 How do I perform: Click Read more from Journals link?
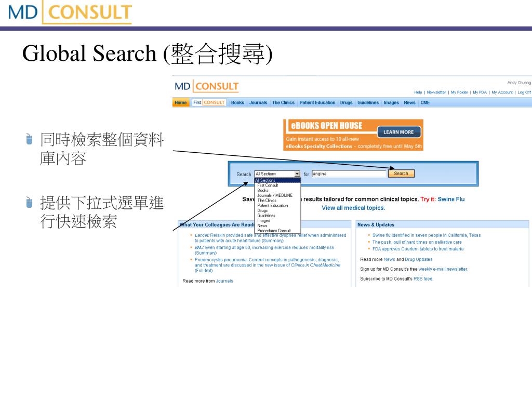pos(224,281)
